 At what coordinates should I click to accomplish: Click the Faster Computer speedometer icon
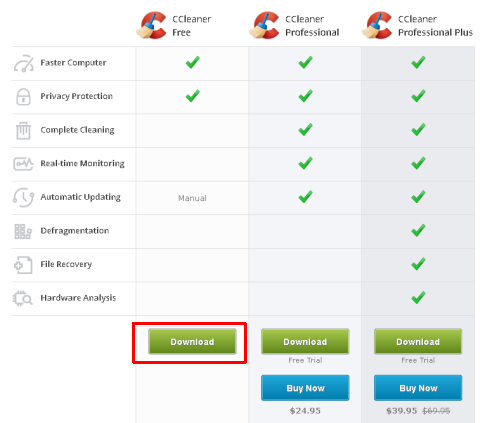click(24, 63)
